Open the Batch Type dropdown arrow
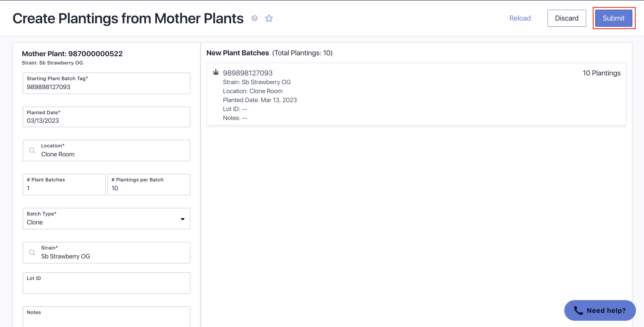Image resolution: width=644 pixels, height=327 pixels. coord(183,219)
